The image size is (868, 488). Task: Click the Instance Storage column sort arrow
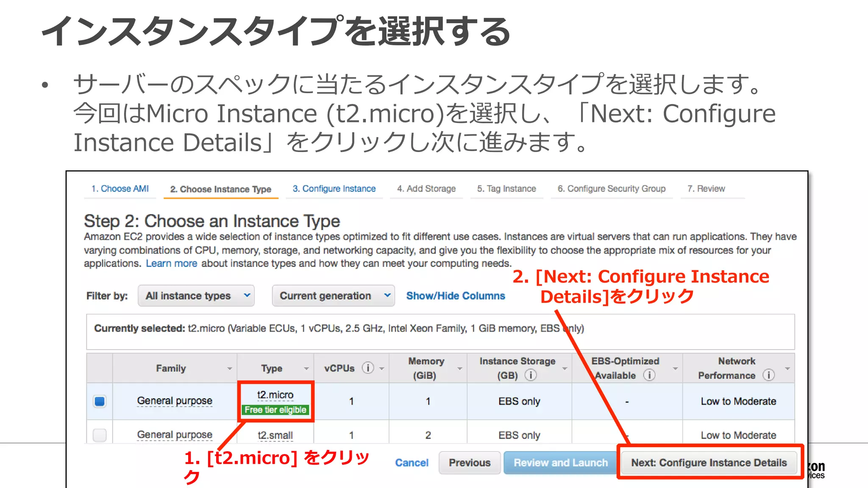pyautogui.click(x=565, y=369)
